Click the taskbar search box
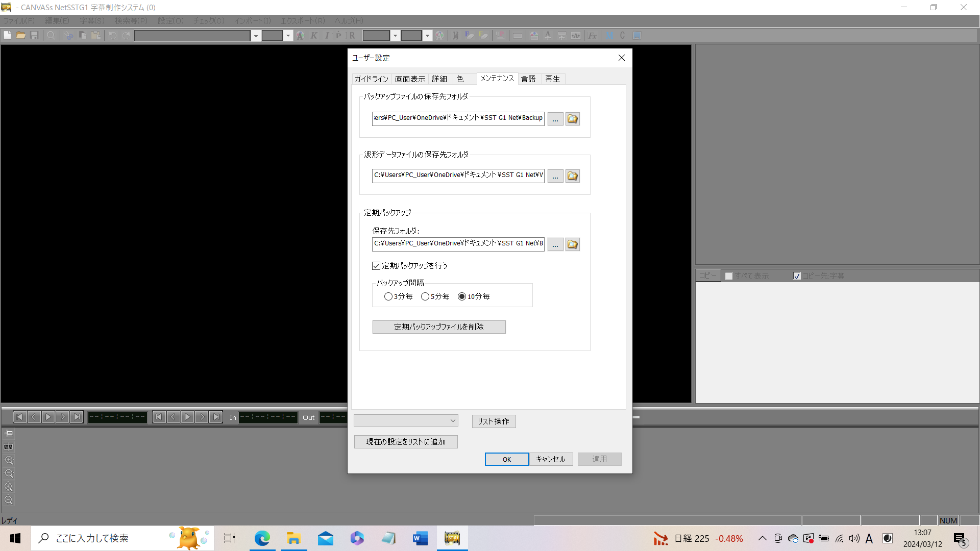Viewport: 980px width, 551px height. [x=122, y=538]
